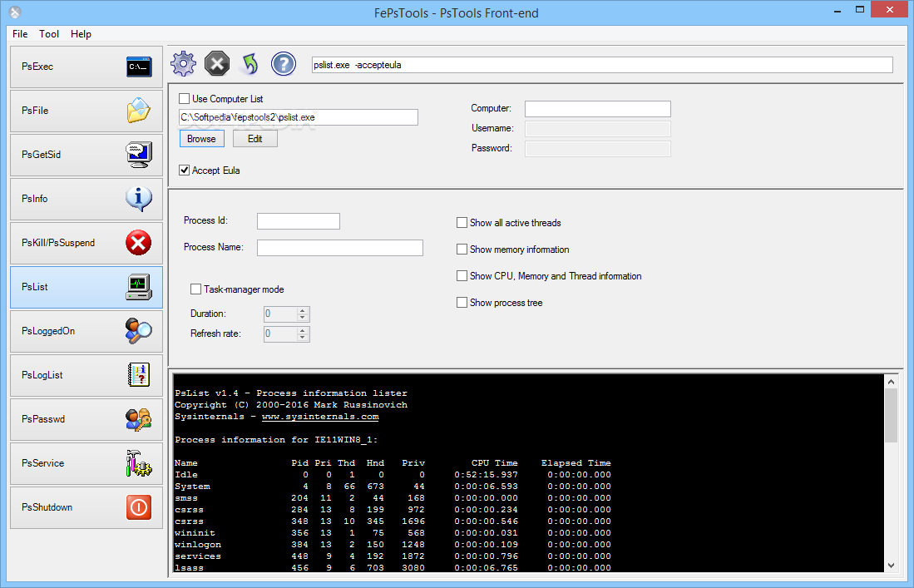Open the PsLoggedOn tool

click(86, 331)
